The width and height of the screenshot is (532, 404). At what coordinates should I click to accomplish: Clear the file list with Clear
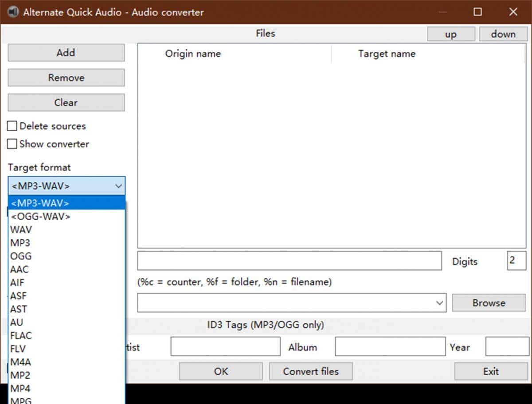coord(66,103)
